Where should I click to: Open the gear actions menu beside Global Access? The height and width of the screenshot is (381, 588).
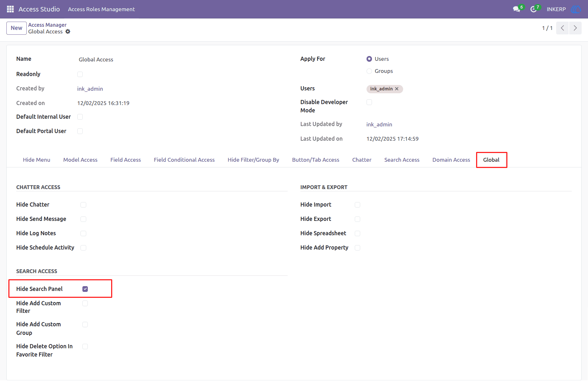point(68,32)
